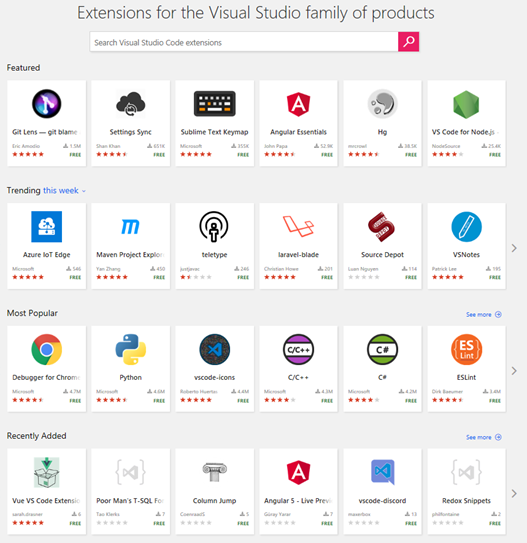Open the Trending 'this week' dropdown
This screenshot has height=543, width=527.
coord(64,190)
